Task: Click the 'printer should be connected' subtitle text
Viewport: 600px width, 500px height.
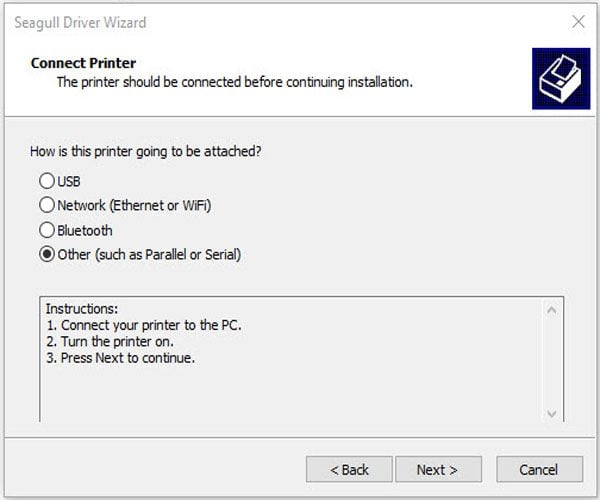Action: (x=234, y=82)
